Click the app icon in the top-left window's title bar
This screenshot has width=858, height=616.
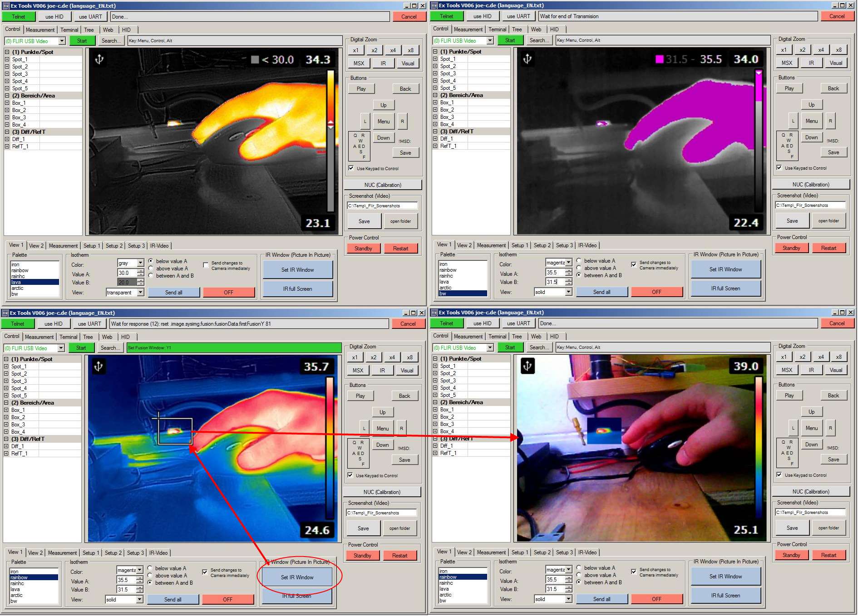click(6, 6)
